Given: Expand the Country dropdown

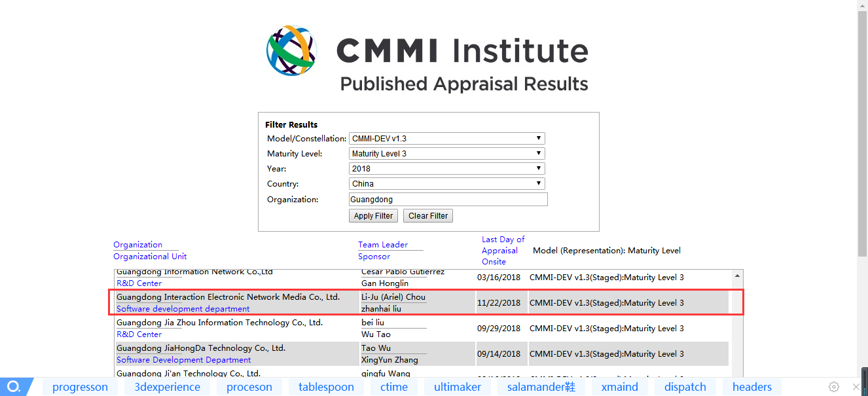Looking at the screenshot, I should pyautogui.click(x=446, y=184).
